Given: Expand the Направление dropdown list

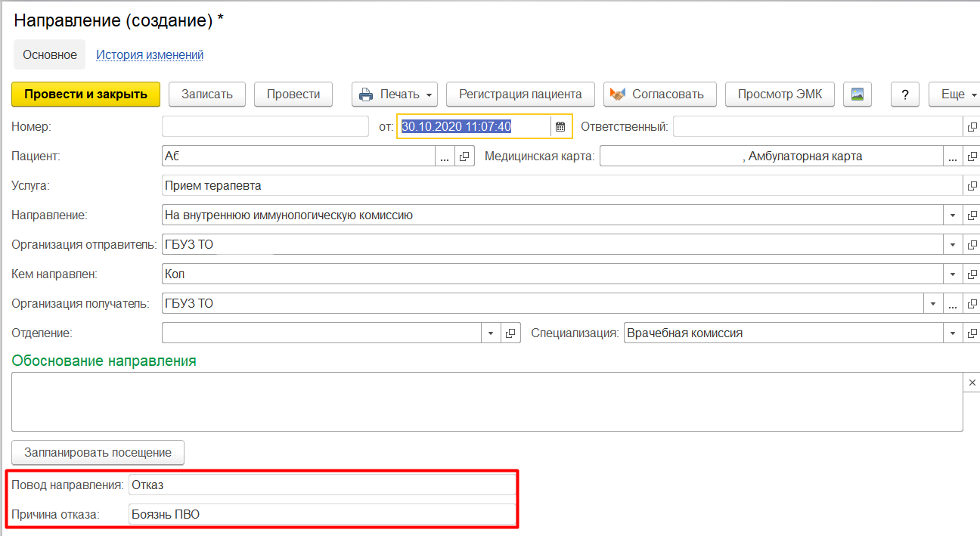Looking at the screenshot, I should (952, 215).
